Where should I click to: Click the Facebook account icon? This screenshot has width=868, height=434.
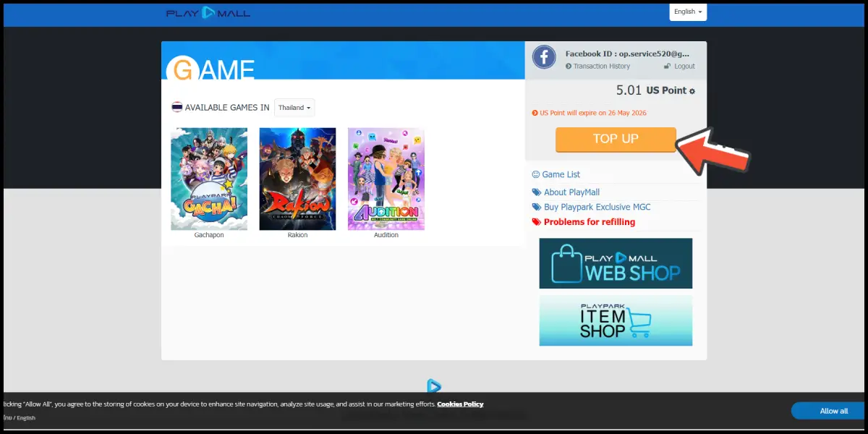[x=544, y=57]
